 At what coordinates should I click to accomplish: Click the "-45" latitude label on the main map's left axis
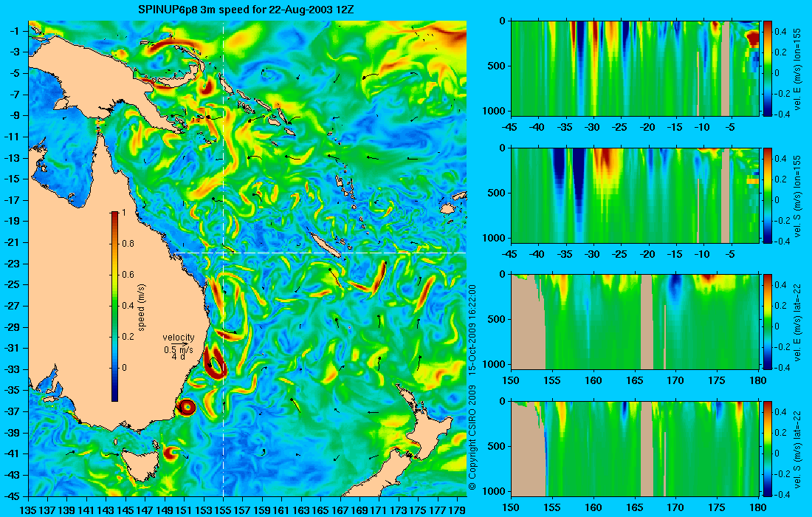pos(11,496)
